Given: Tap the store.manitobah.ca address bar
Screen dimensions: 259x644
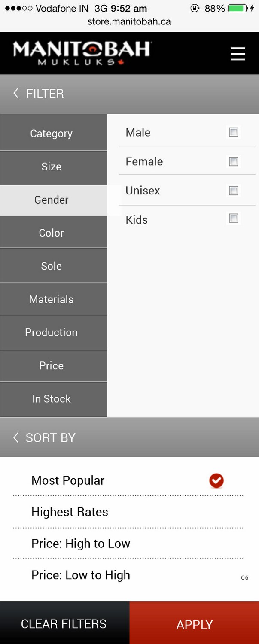Looking at the screenshot, I should [x=129, y=21].
